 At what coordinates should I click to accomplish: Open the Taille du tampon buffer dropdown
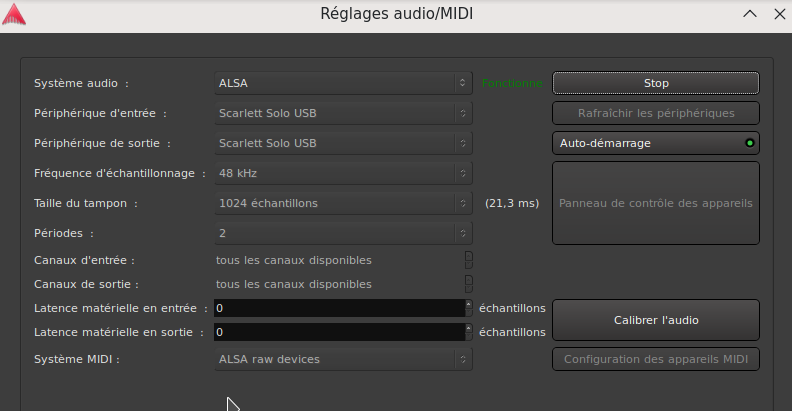[x=342, y=203]
